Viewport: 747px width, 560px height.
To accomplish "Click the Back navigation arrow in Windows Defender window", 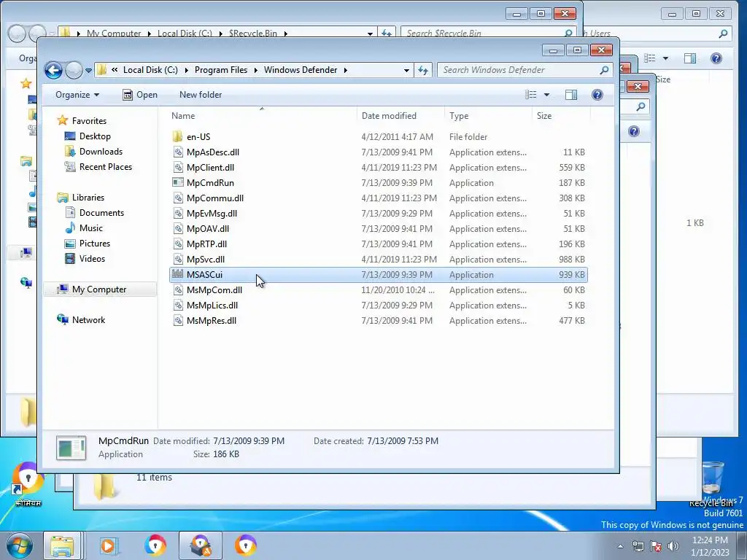I will pyautogui.click(x=53, y=71).
